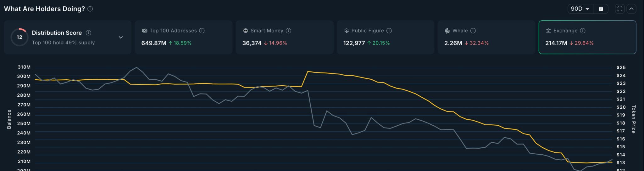
Task: Open the calendar date picker
Action: [601, 9]
